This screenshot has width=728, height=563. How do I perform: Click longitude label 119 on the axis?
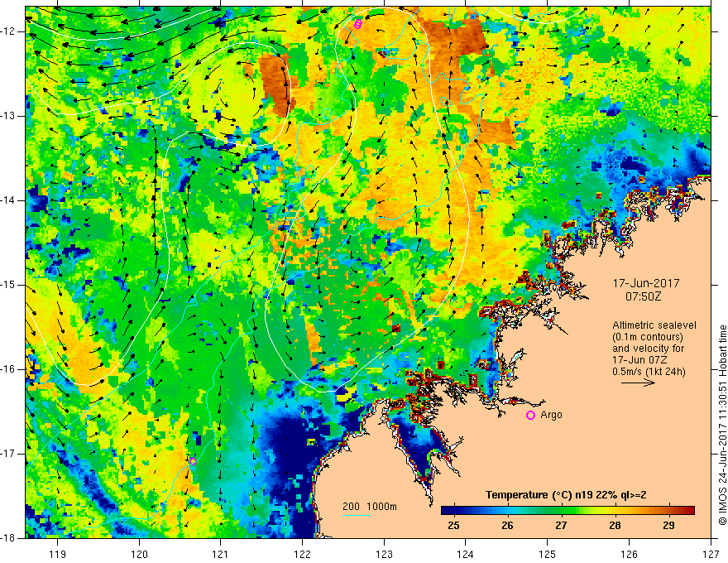coord(58,554)
